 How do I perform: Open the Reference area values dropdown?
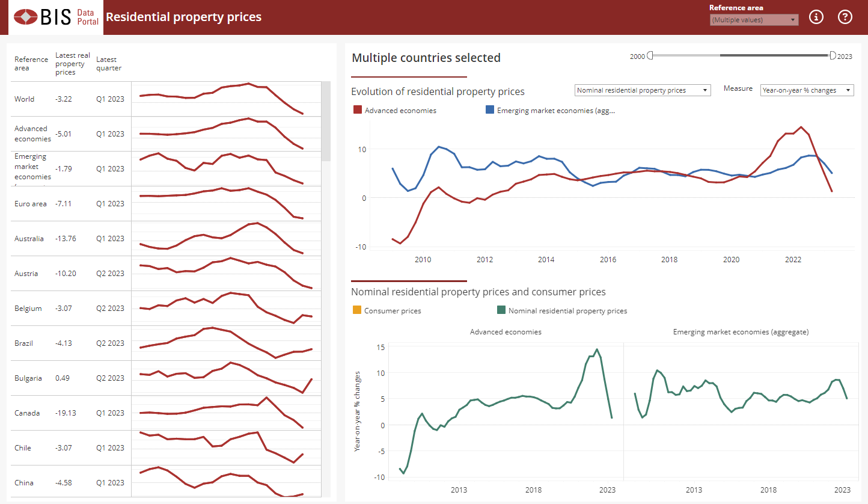click(753, 20)
